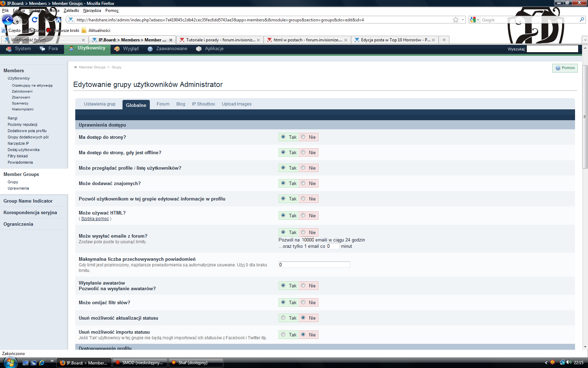Switch to the Forum settings tab

[163, 104]
